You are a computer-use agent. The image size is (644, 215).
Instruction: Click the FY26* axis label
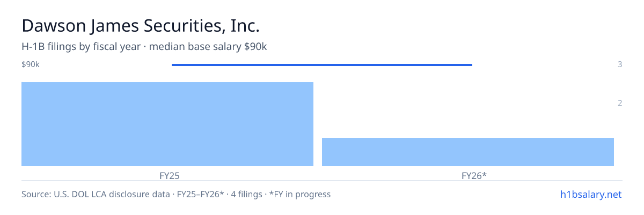point(474,175)
